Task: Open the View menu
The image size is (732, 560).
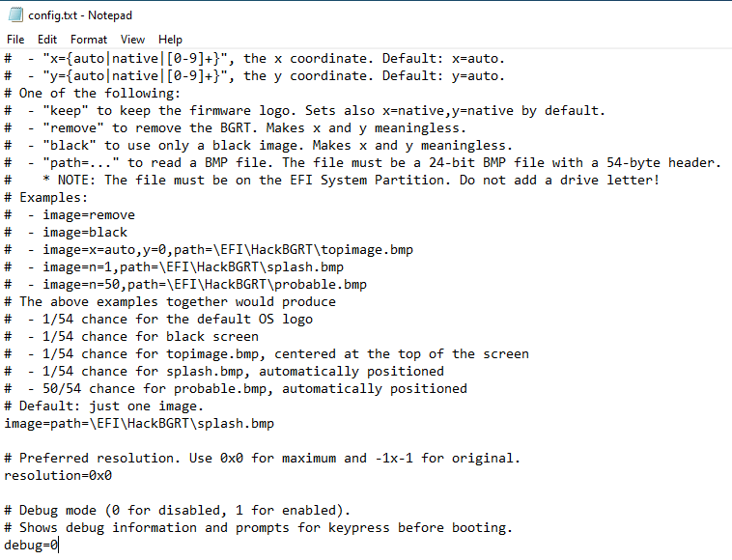Action: click(133, 40)
